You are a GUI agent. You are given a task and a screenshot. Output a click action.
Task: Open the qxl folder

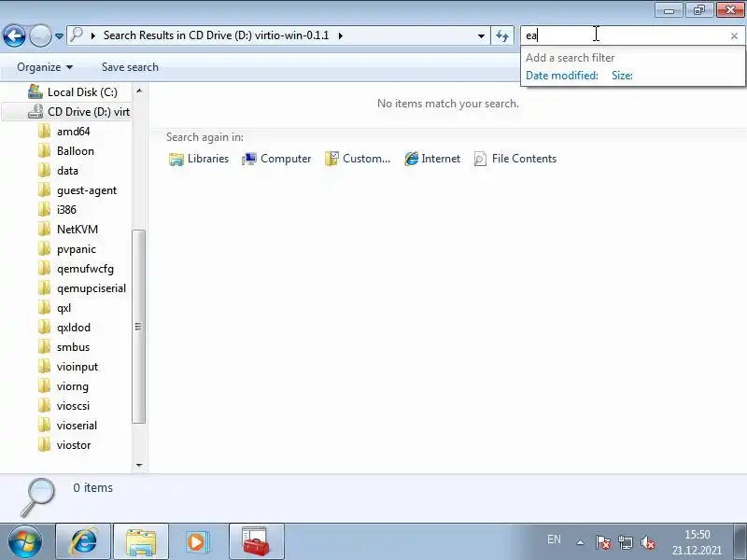(63, 308)
